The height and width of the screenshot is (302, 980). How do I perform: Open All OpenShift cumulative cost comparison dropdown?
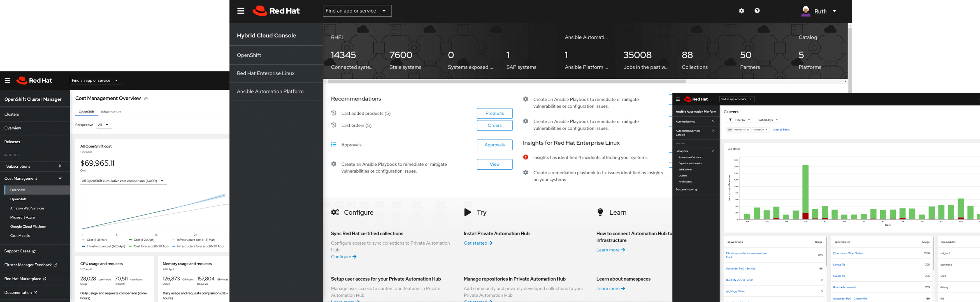(x=123, y=181)
